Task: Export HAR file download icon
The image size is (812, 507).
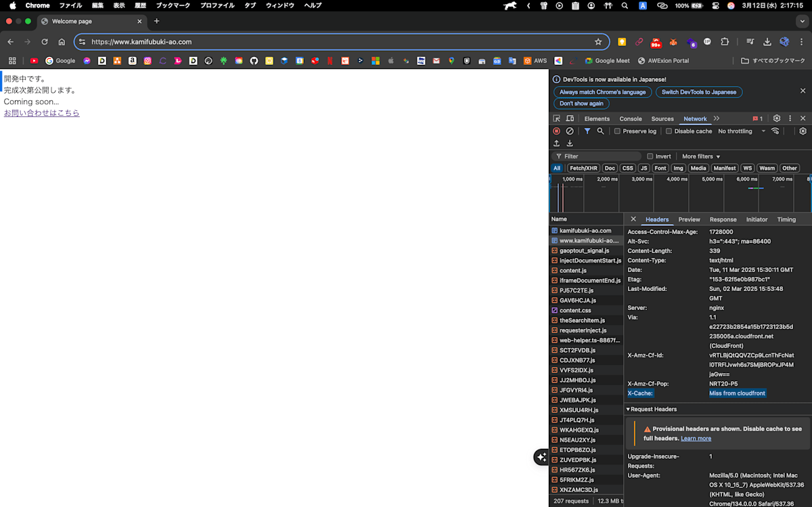Action: point(570,144)
